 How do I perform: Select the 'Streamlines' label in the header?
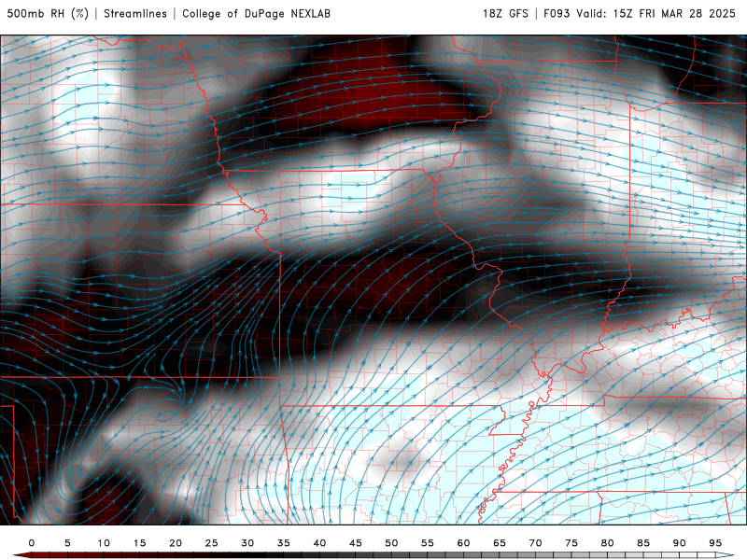point(135,14)
